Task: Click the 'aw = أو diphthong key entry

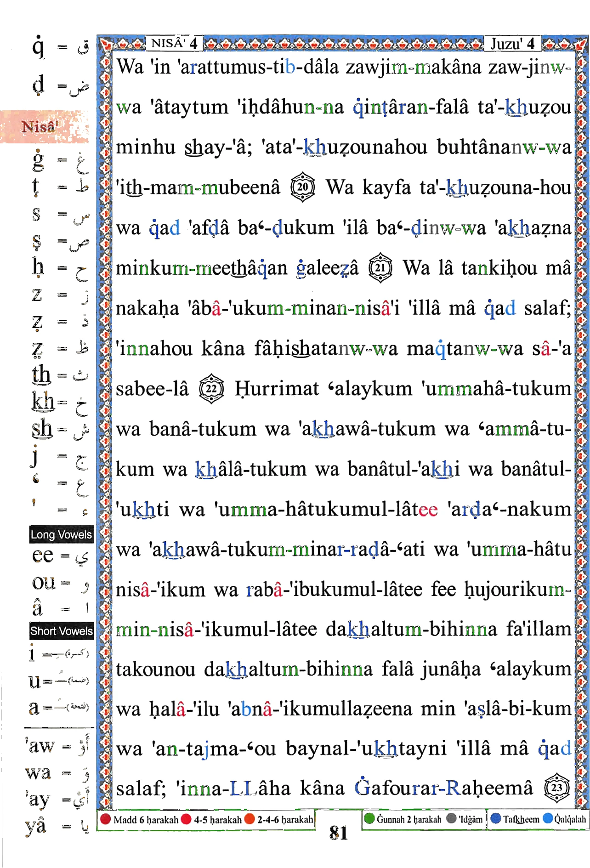Action: click(x=58, y=746)
